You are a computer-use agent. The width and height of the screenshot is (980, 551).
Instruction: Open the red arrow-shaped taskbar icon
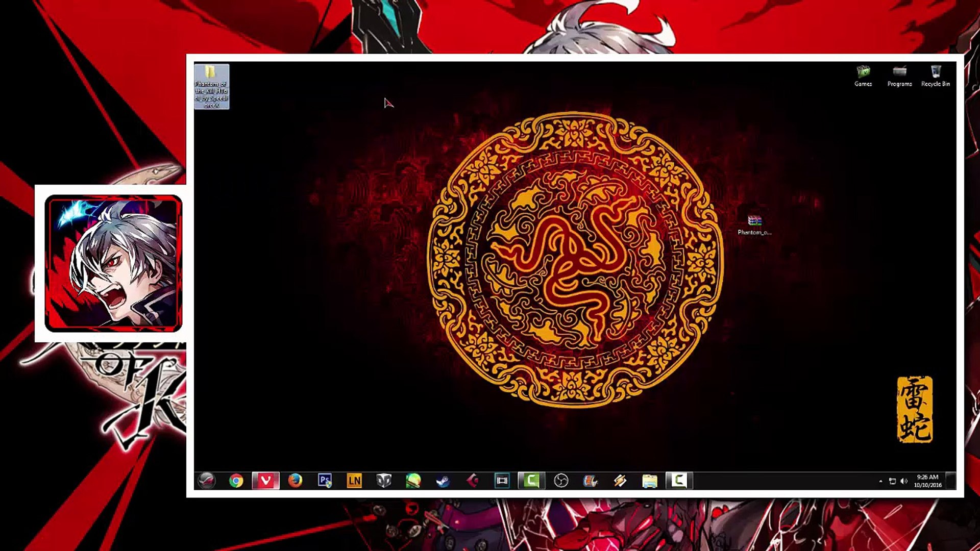pyautogui.click(x=473, y=481)
